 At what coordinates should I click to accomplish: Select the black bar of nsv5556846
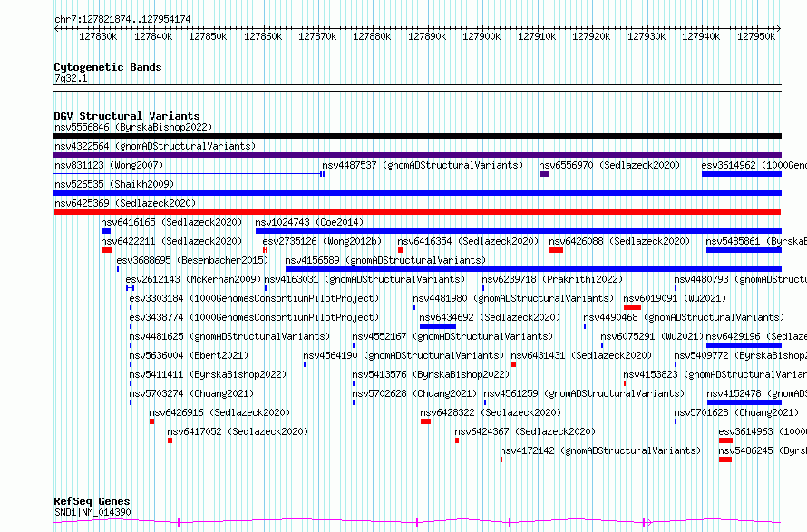coord(417,136)
